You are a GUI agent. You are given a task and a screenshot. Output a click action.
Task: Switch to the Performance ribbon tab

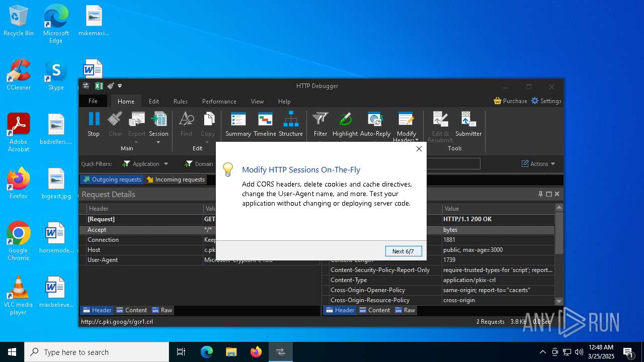(219, 101)
